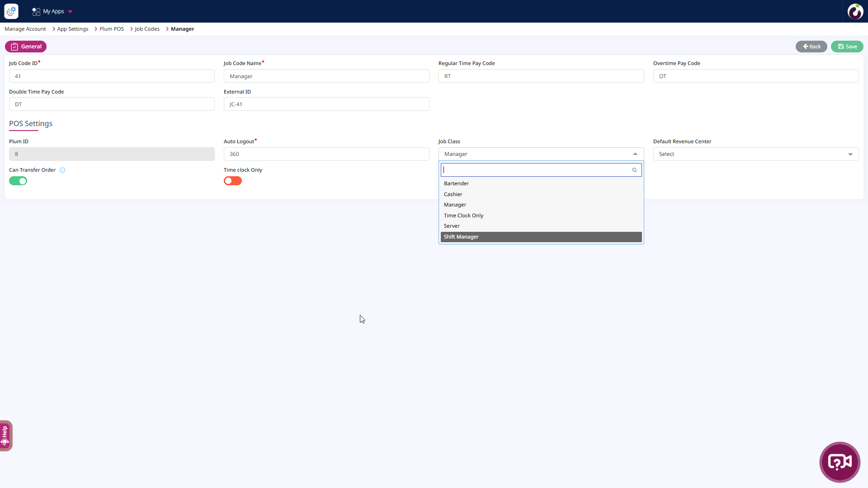Viewport: 868px width, 488px height.
Task: Choose Bartender in Job Class list
Action: (x=457, y=183)
